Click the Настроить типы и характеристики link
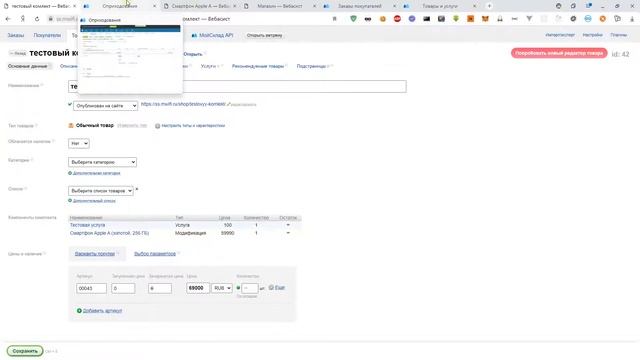The image size is (640, 360). click(x=193, y=126)
